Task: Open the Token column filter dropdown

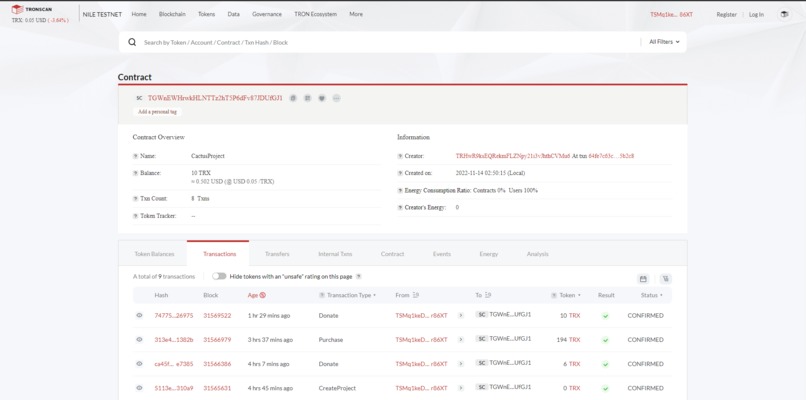Action: [x=579, y=295]
